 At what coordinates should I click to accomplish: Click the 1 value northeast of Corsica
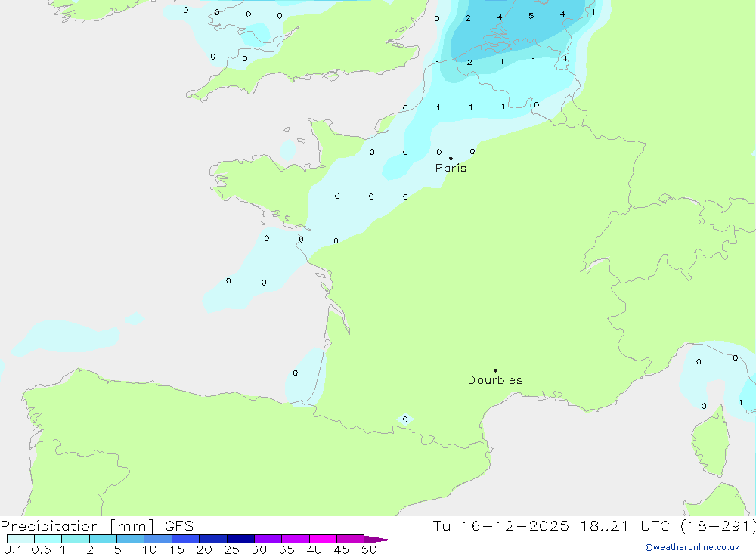point(741,403)
